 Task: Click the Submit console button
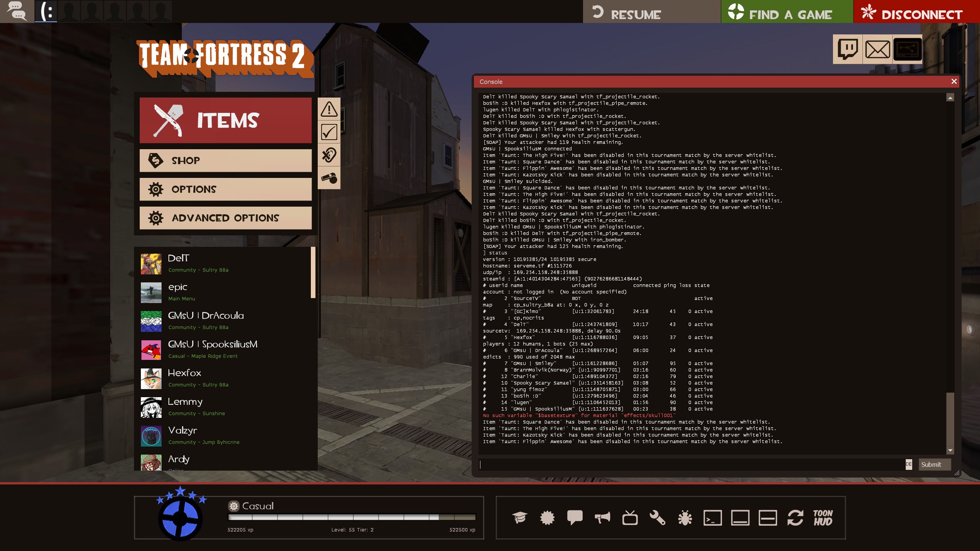pos(934,464)
